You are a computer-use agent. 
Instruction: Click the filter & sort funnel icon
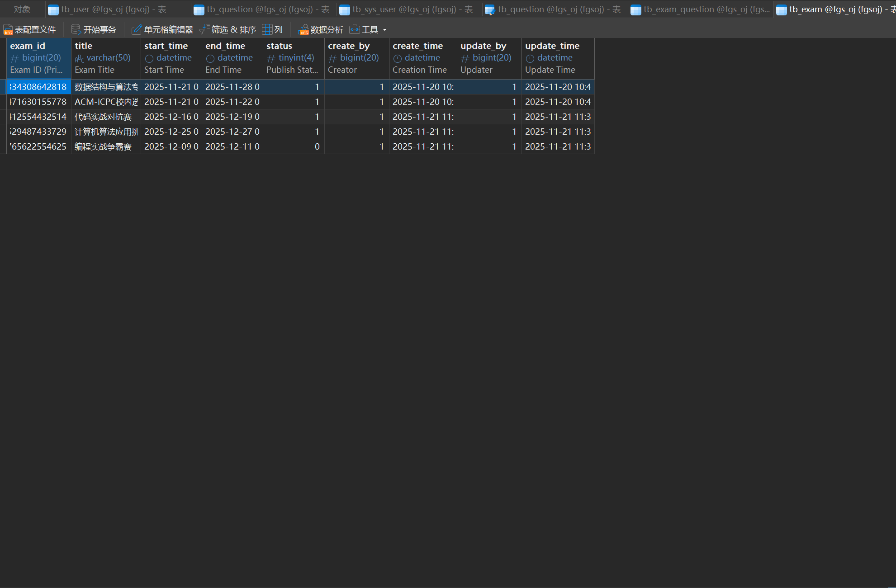pyautogui.click(x=204, y=30)
